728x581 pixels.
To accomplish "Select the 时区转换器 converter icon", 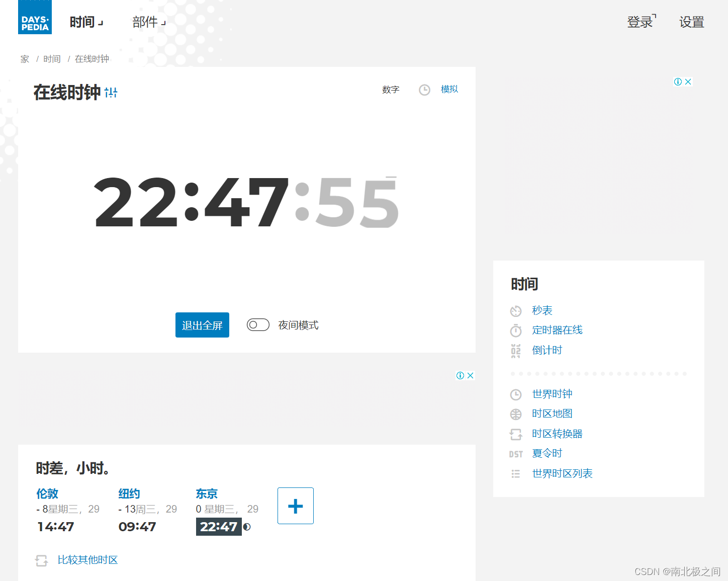I will (x=516, y=434).
